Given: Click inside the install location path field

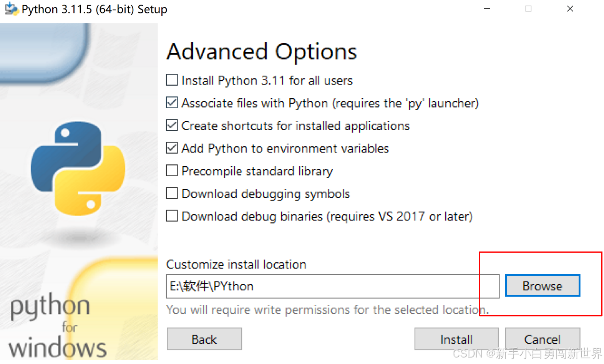Looking at the screenshot, I should (x=332, y=286).
